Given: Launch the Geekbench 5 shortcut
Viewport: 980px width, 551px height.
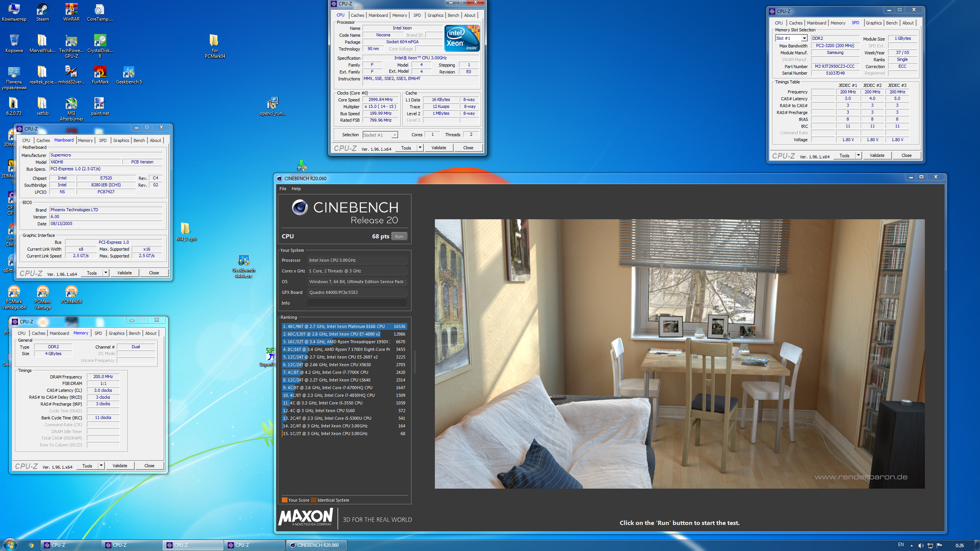Looking at the screenshot, I should point(129,75).
